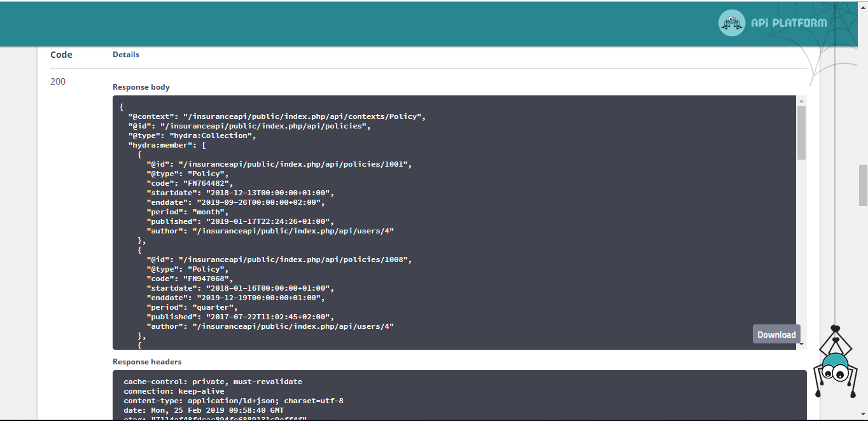
Task: Click the API Platform spider logo icon
Action: click(731, 23)
